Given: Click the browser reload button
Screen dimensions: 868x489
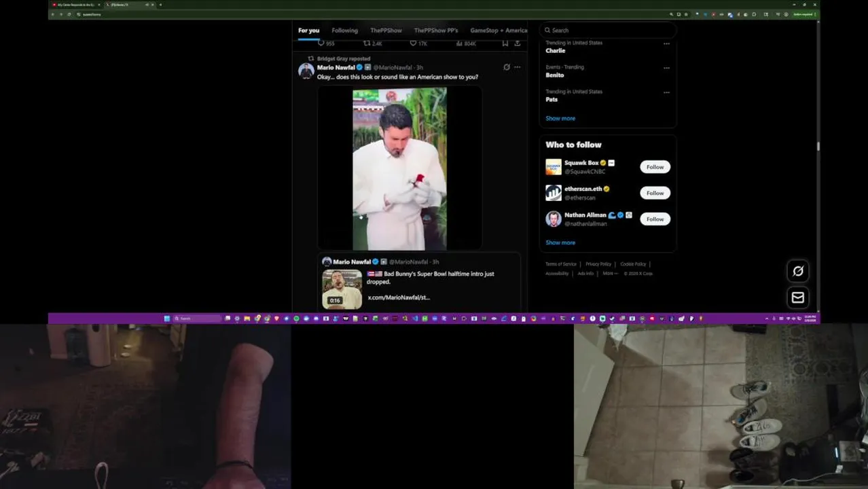Looking at the screenshot, I should tap(69, 14).
